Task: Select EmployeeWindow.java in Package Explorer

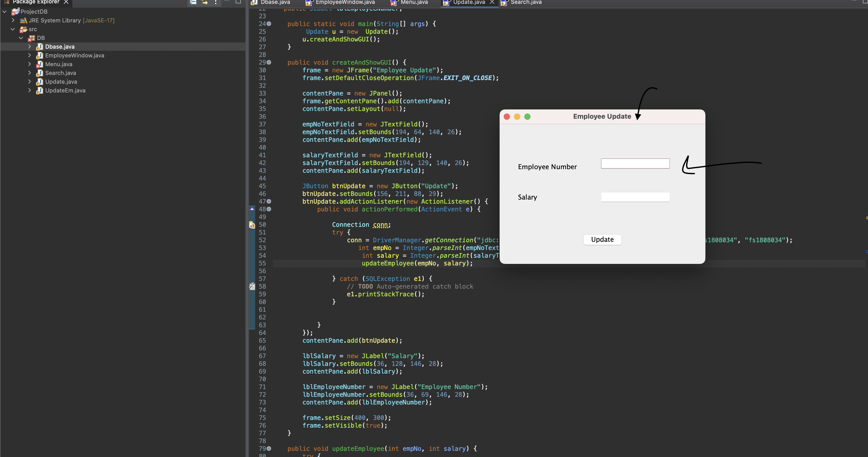Action: click(74, 56)
